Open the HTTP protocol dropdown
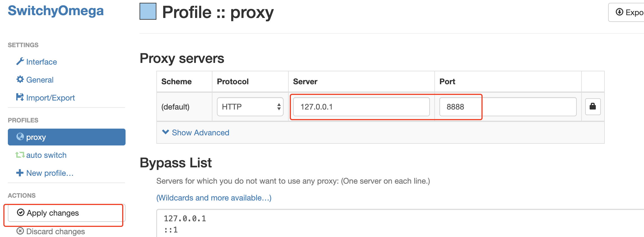Image resolution: width=644 pixels, height=237 pixels. pyautogui.click(x=250, y=107)
